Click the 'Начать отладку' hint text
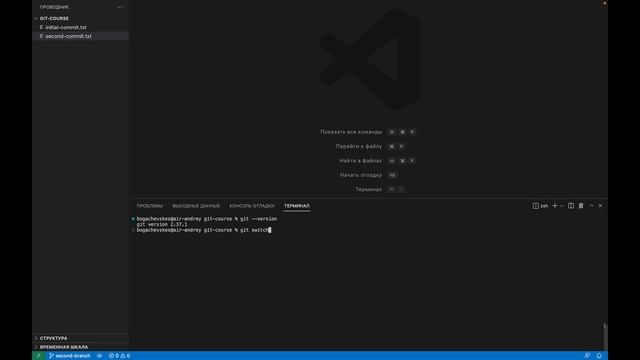Image resolution: width=640 pixels, height=360 pixels. click(x=361, y=175)
